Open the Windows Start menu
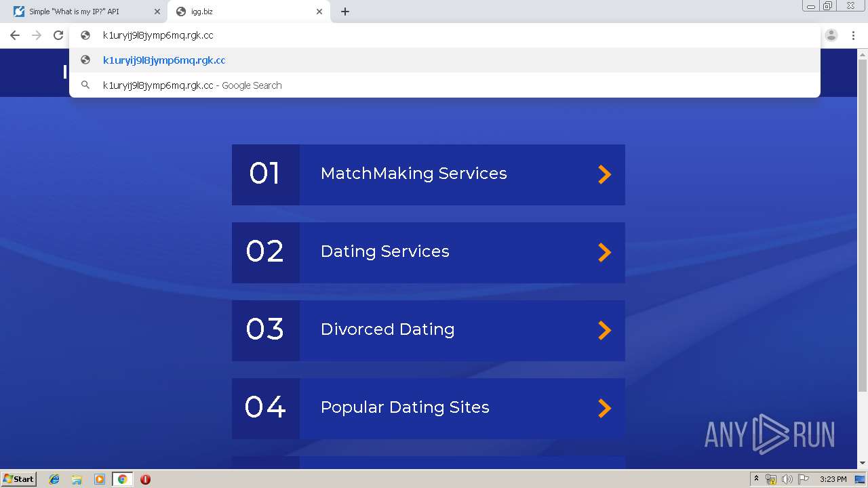 [18, 479]
